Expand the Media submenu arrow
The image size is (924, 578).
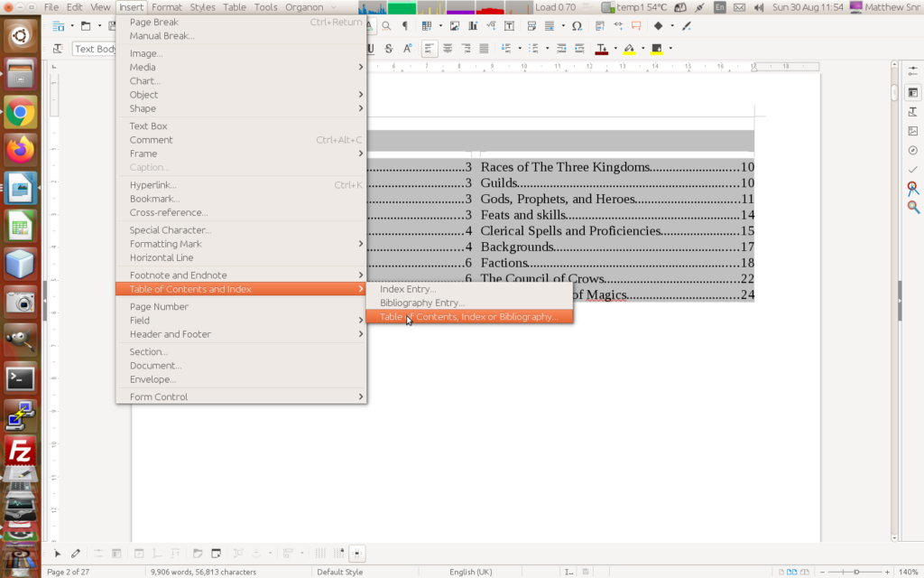click(360, 68)
